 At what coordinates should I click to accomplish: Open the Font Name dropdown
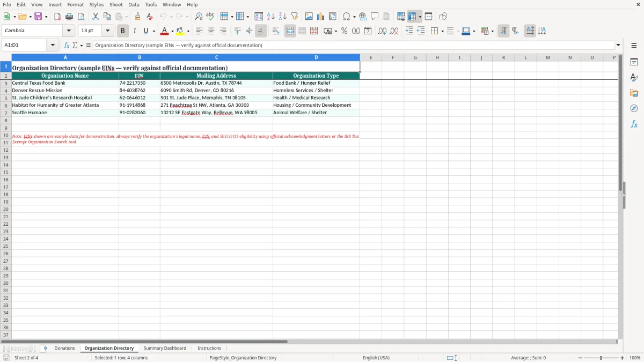[x=69, y=31]
